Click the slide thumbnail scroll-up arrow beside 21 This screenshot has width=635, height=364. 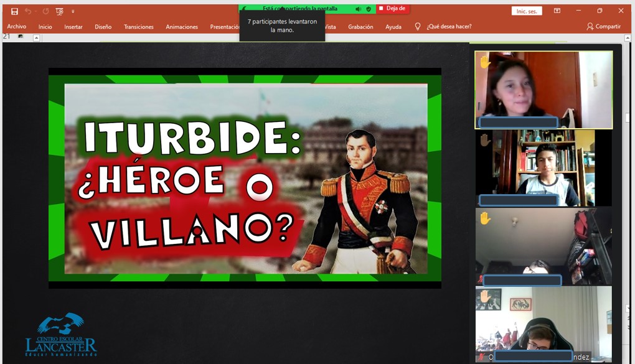point(36,38)
